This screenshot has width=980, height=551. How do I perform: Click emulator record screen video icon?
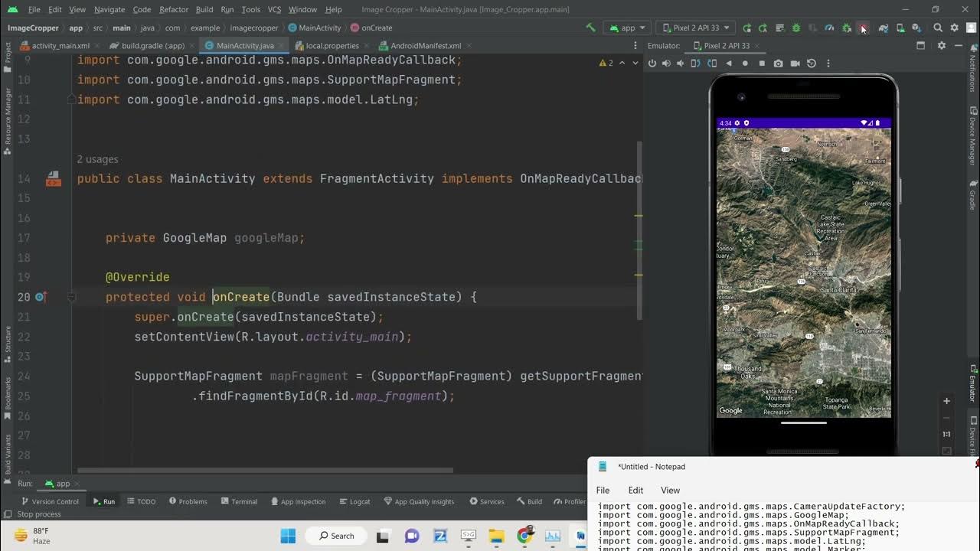795,64
